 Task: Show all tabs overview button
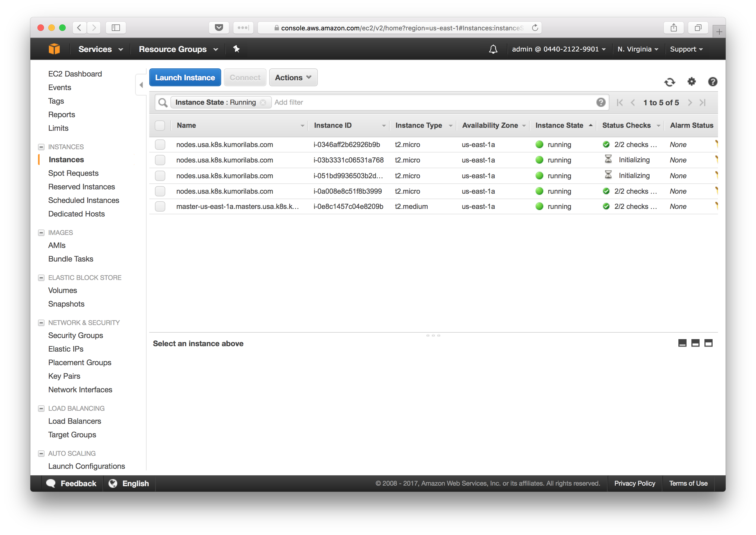click(x=698, y=28)
